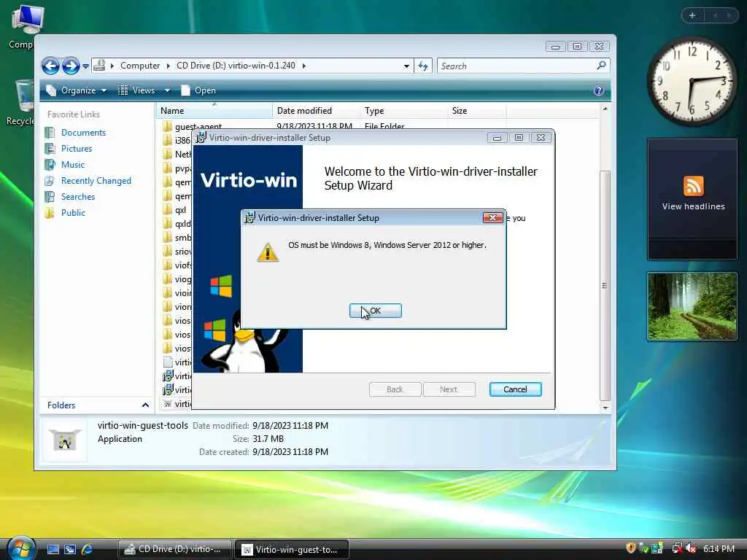The width and height of the screenshot is (747, 560).
Task: Click Date modified value in details pane
Action: tap(290, 426)
